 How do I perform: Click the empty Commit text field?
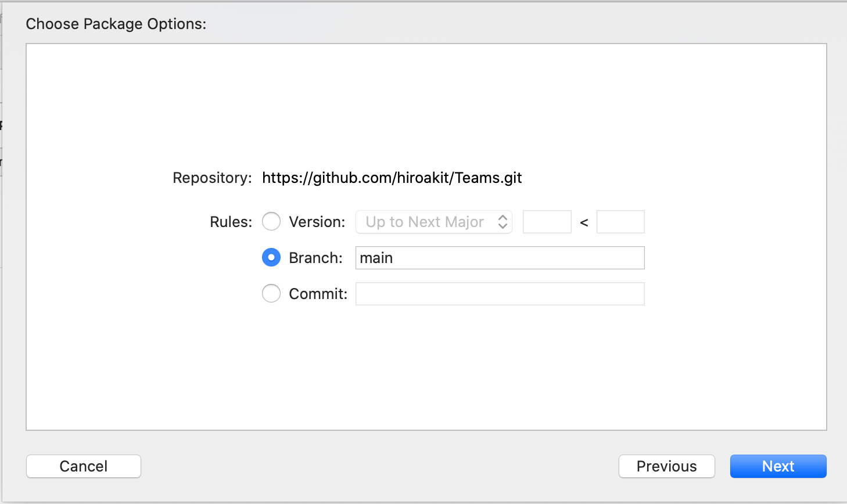pos(500,294)
